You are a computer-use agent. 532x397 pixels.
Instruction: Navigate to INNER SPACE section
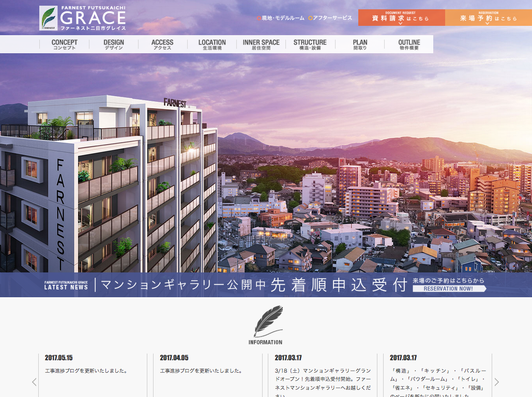(x=261, y=44)
